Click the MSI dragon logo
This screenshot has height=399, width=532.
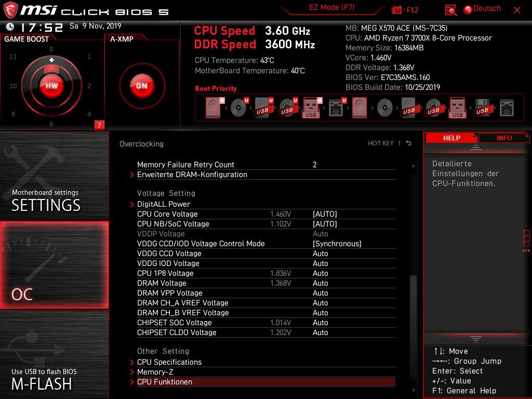coord(10,10)
